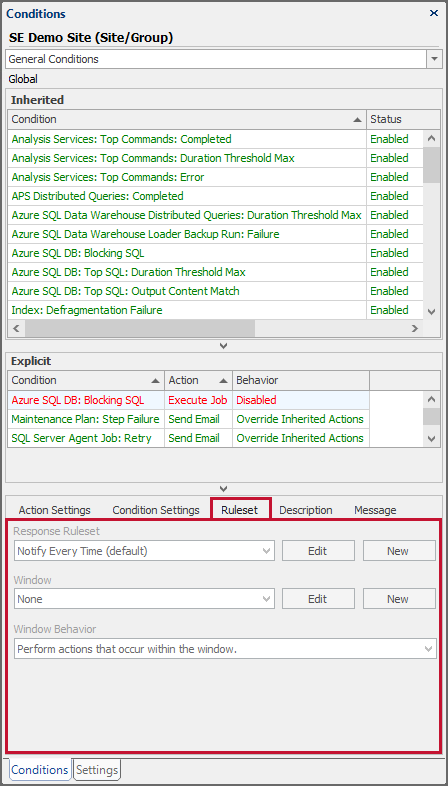Click Edit next to Response Ruleset

[318, 551]
